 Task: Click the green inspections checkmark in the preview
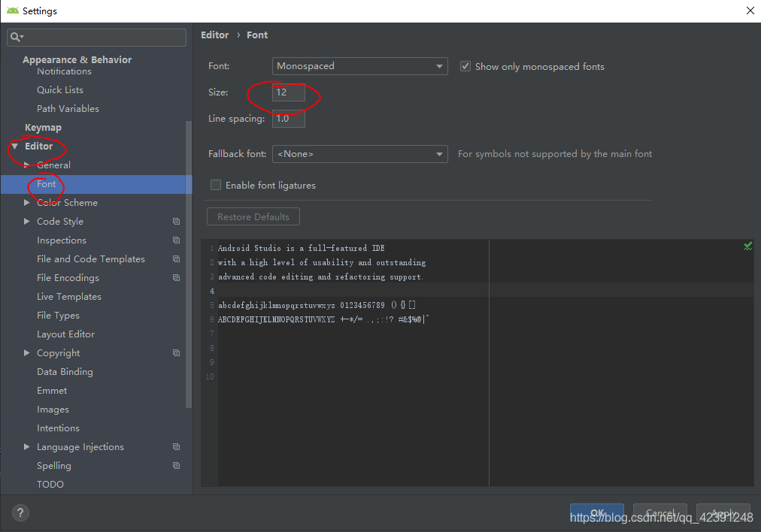pos(747,246)
